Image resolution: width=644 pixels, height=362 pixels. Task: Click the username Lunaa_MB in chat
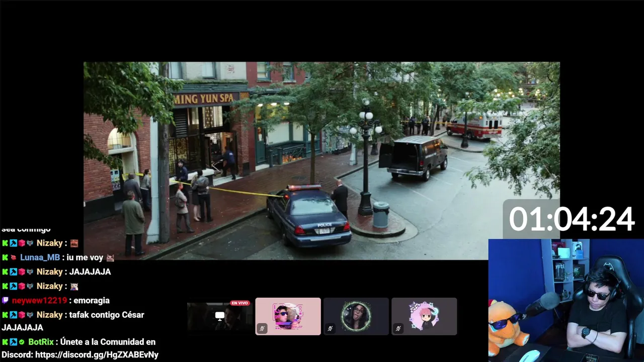(x=40, y=257)
